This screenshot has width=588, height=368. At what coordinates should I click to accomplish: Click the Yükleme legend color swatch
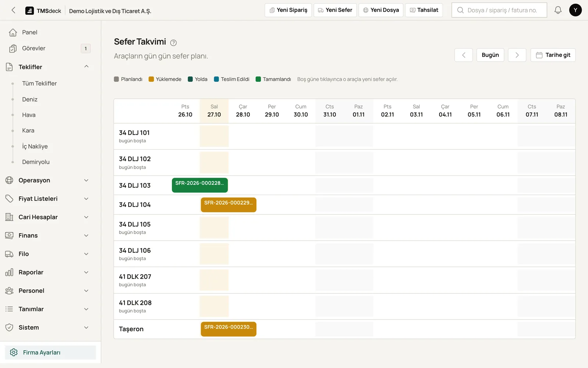(151, 79)
